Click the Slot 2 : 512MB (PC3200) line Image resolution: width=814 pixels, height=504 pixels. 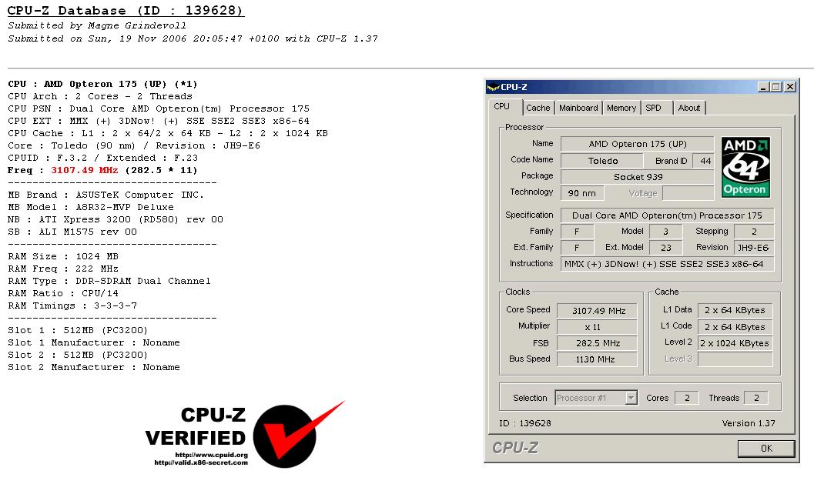click(78, 355)
